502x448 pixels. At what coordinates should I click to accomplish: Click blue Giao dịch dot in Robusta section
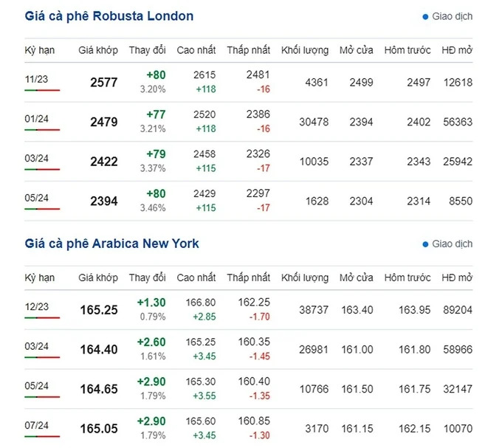click(425, 16)
